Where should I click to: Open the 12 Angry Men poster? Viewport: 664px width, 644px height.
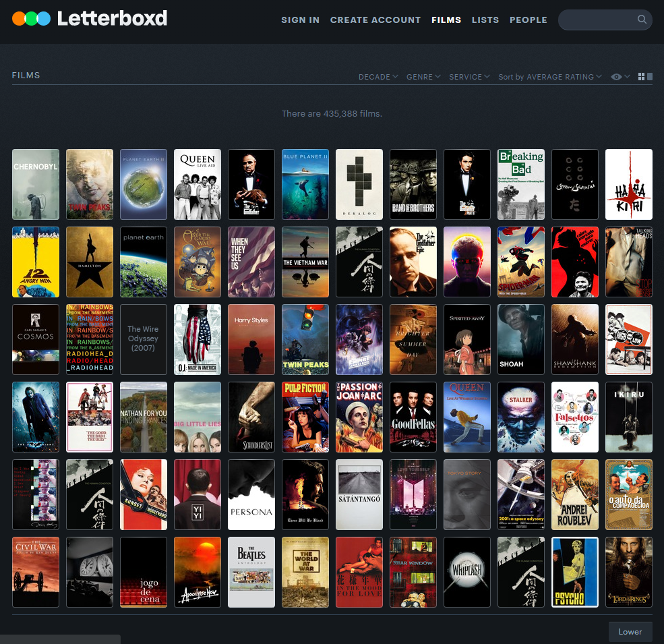(x=36, y=262)
